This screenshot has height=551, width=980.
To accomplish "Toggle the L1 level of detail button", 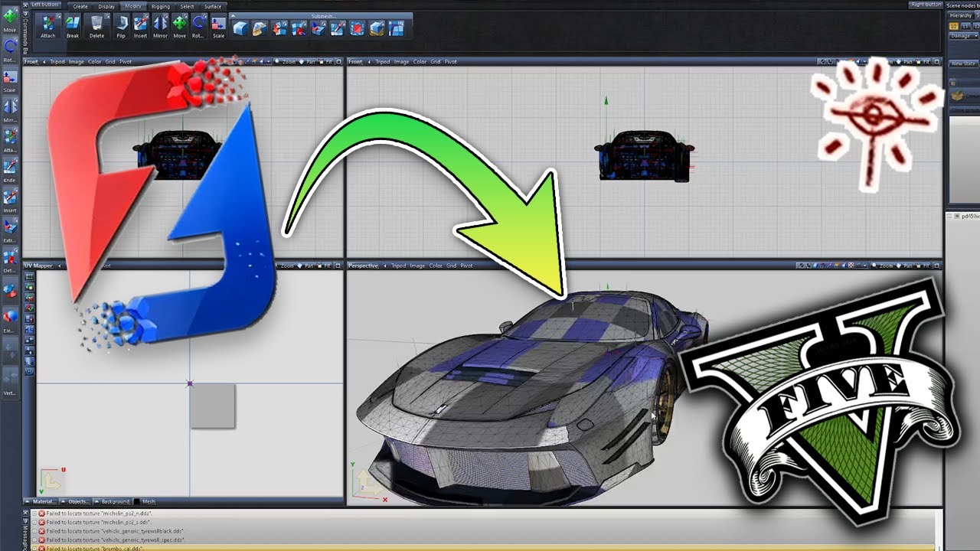I will tap(965, 26).
